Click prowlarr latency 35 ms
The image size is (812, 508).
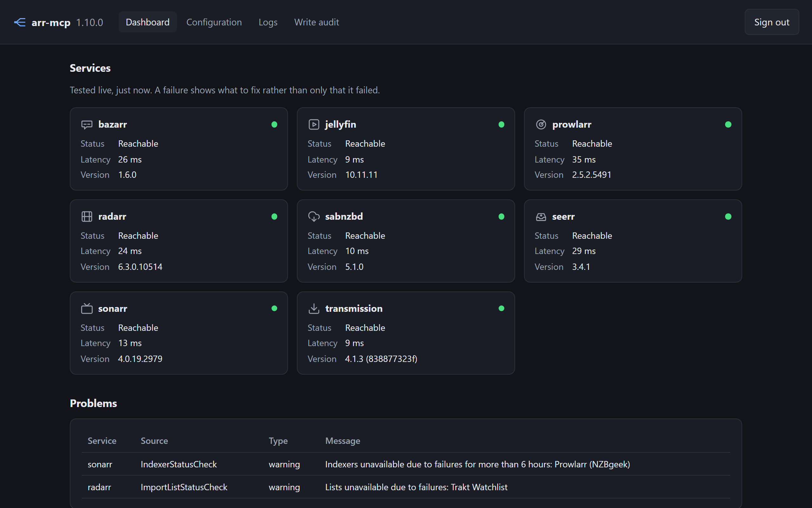(584, 160)
